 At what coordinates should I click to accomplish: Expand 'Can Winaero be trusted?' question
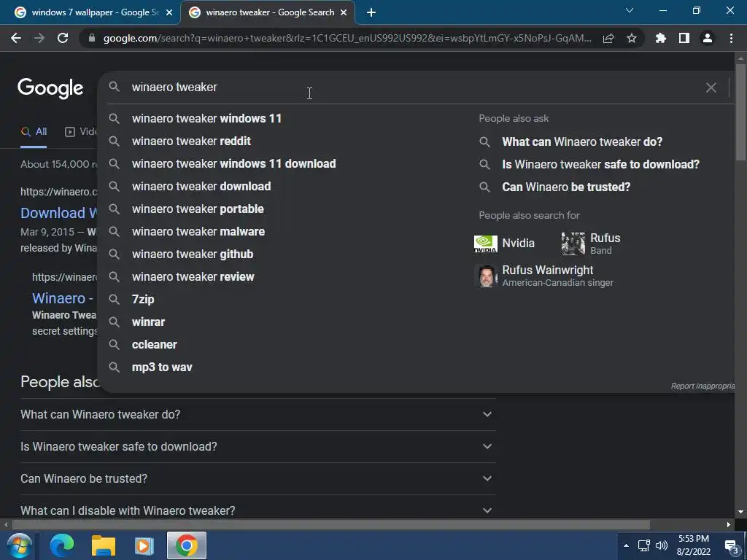point(258,478)
